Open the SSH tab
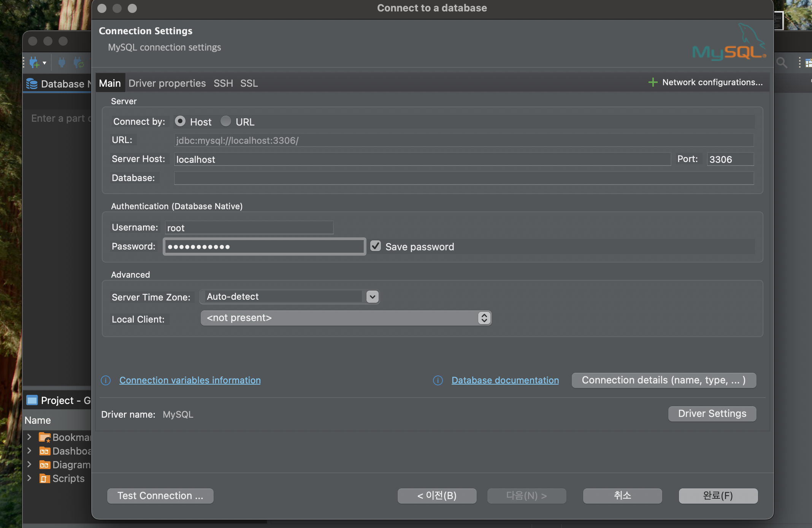812x528 pixels. tap(223, 83)
